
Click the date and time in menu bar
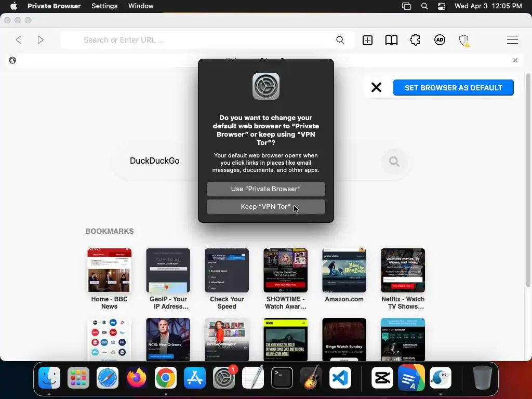coord(488,6)
